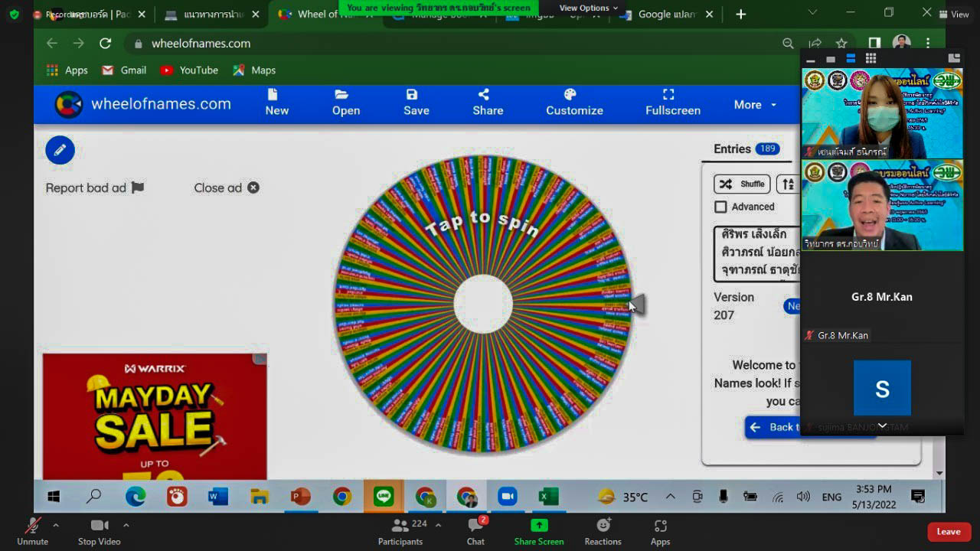The width and height of the screenshot is (980, 551).
Task: Click the blue pencil edit button
Action: click(60, 150)
